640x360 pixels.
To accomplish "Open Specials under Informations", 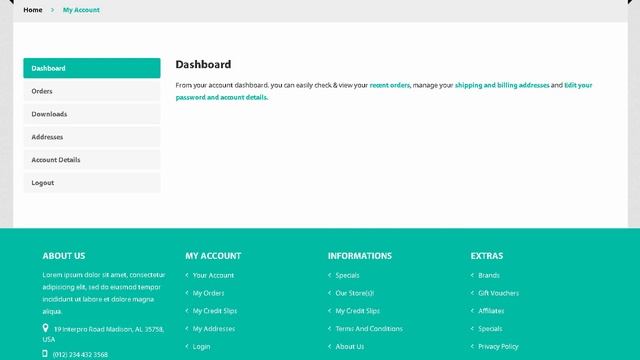I will click(347, 276).
